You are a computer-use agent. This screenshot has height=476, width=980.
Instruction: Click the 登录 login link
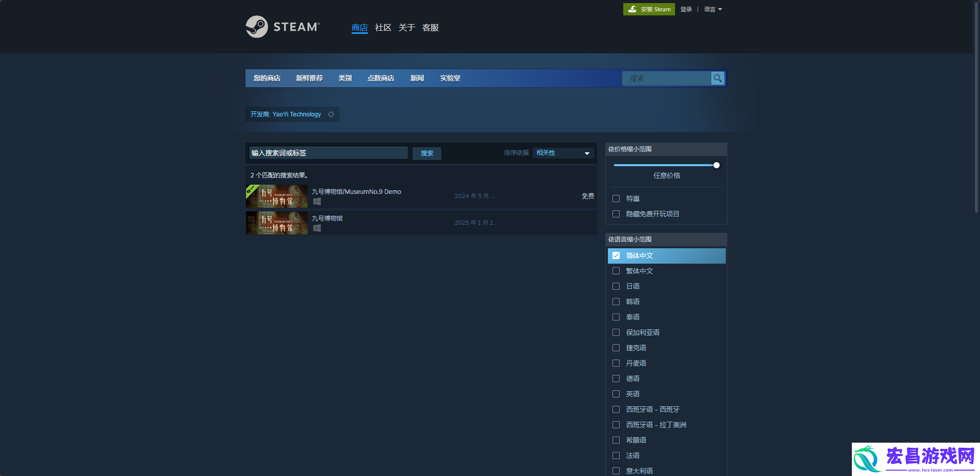[686, 9]
